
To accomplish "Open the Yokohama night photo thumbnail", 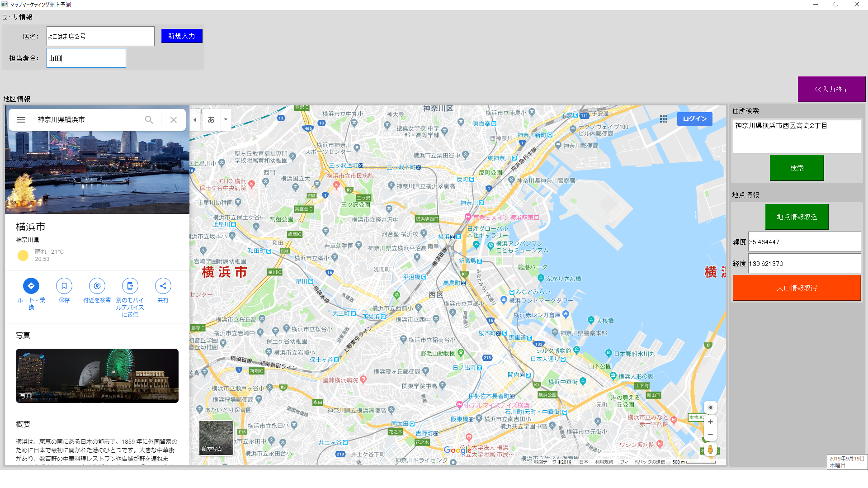I will point(97,376).
